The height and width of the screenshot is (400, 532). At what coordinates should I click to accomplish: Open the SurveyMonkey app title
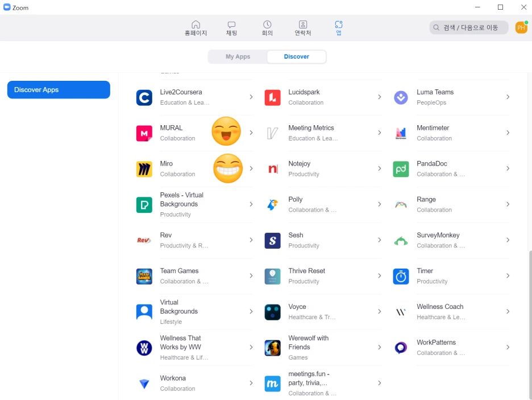[438, 235]
